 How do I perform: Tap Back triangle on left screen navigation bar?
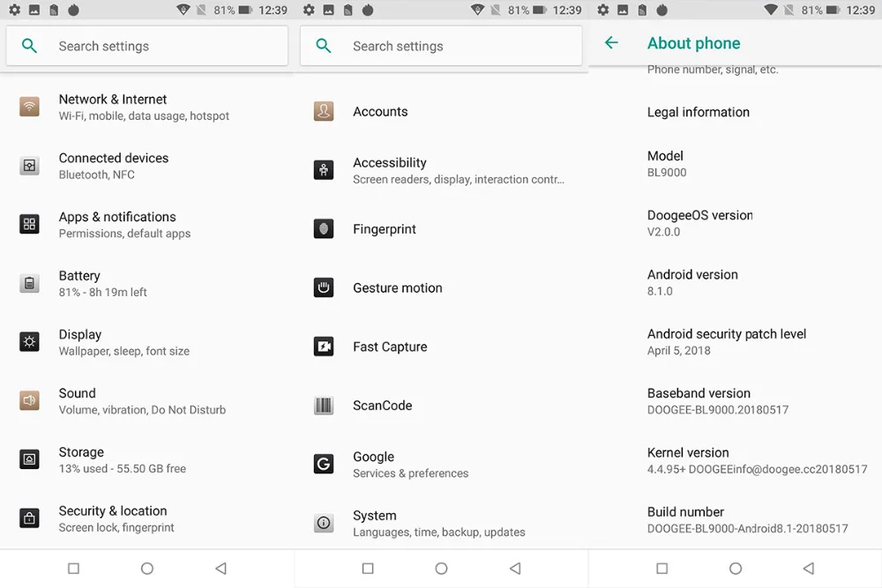pos(220,569)
